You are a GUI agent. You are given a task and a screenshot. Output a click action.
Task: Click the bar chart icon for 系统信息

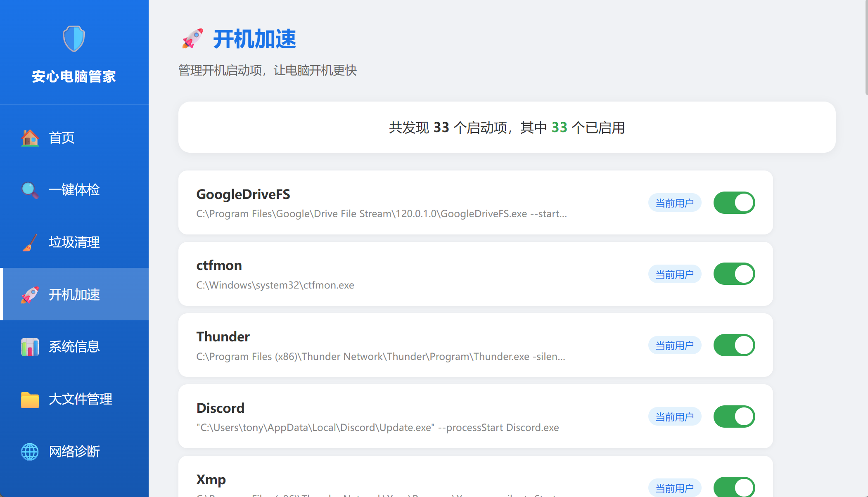30,347
